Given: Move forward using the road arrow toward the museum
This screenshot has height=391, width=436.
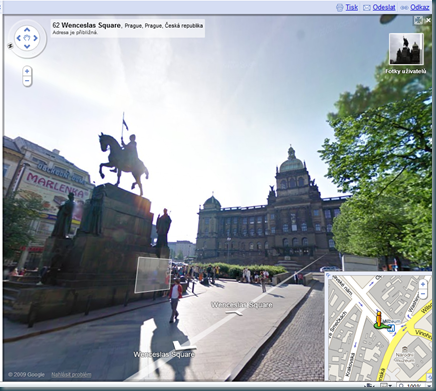Looking at the screenshot, I should [235, 312].
